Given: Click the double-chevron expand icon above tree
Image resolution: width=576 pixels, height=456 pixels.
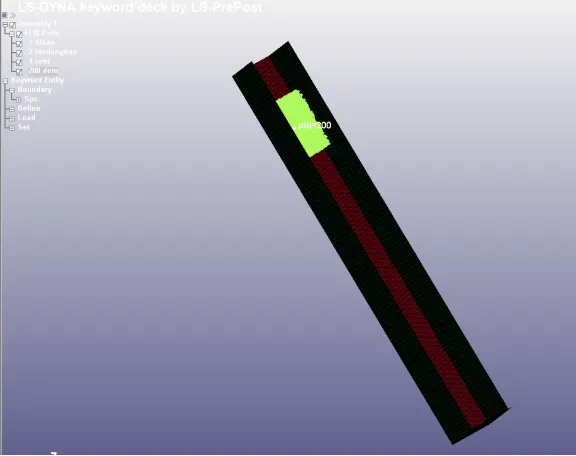Looking at the screenshot, I should 13,15.
